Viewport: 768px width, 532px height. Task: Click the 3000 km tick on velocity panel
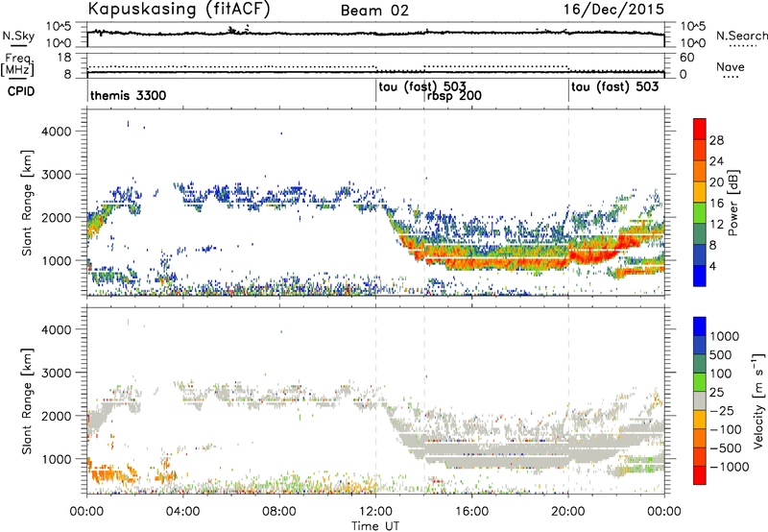point(56,373)
